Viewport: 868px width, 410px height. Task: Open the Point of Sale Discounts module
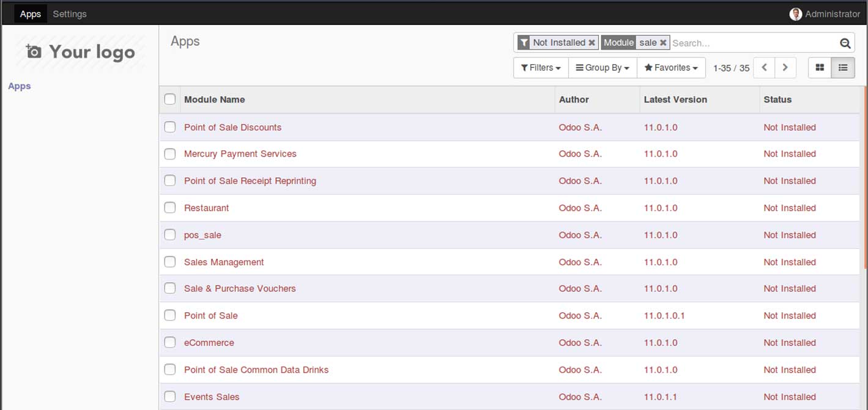233,127
